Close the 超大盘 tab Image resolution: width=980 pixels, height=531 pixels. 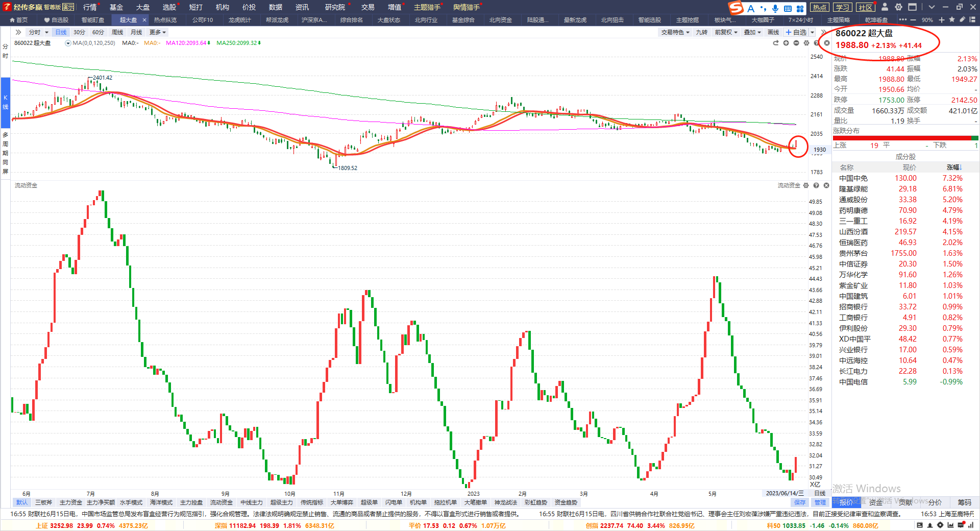144,20
